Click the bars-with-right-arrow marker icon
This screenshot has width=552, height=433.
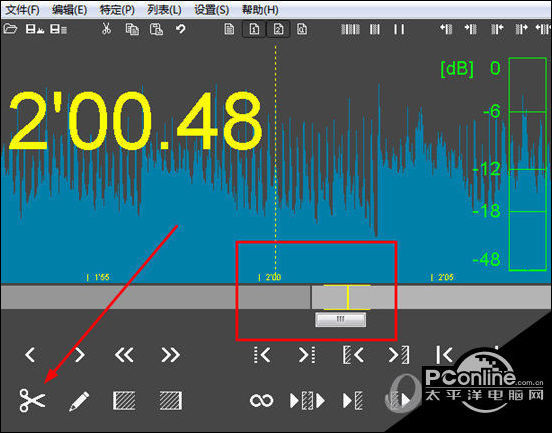tap(521, 29)
